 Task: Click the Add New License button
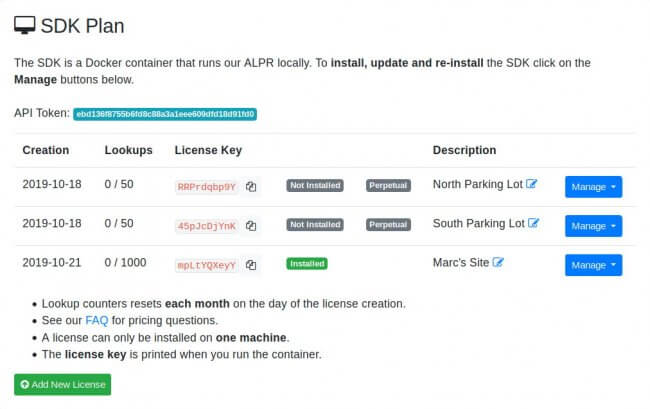click(63, 385)
